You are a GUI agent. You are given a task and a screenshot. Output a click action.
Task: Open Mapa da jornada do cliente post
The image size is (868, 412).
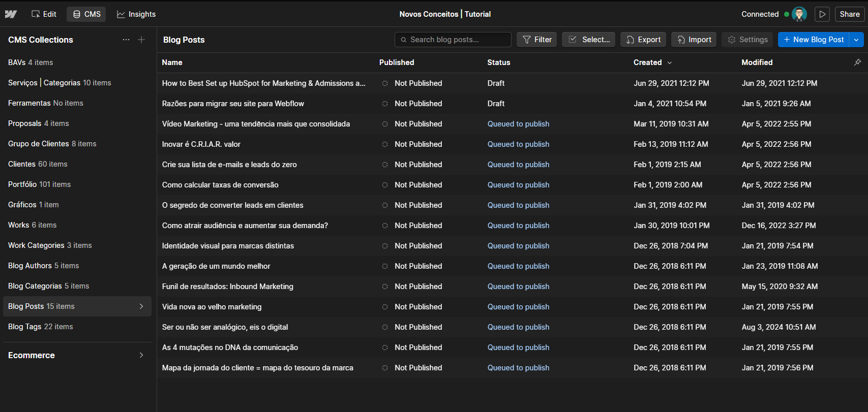[257, 368]
